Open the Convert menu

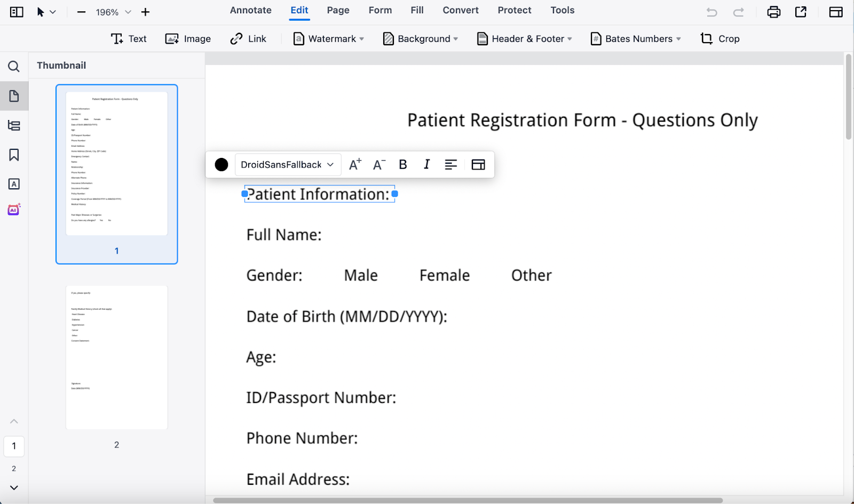point(460,10)
